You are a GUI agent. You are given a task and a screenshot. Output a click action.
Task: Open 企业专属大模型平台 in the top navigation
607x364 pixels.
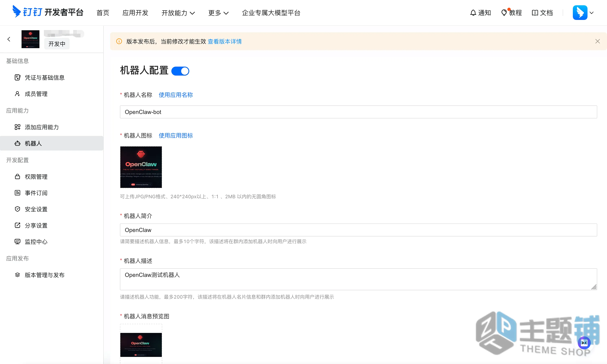pyautogui.click(x=271, y=13)
